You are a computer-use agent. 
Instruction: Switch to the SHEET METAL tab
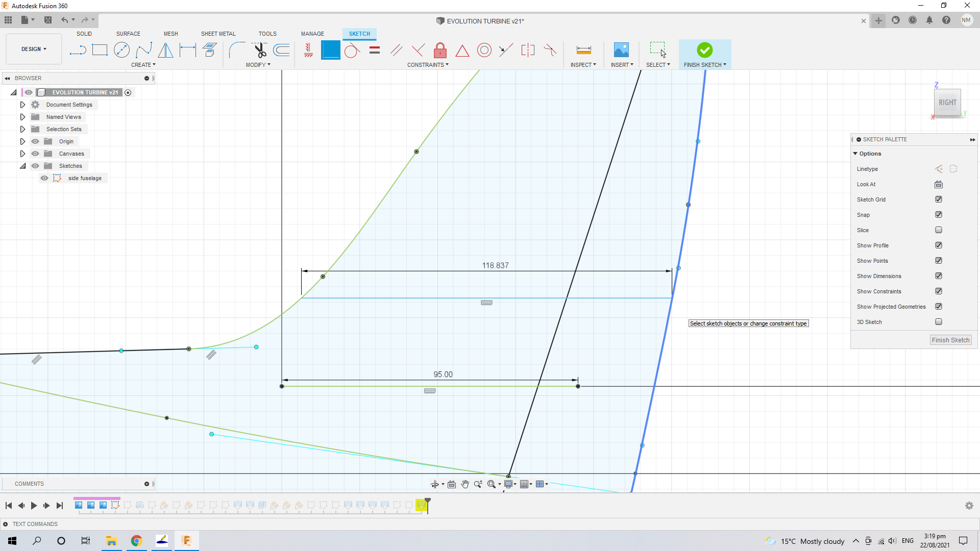[218, 34]
